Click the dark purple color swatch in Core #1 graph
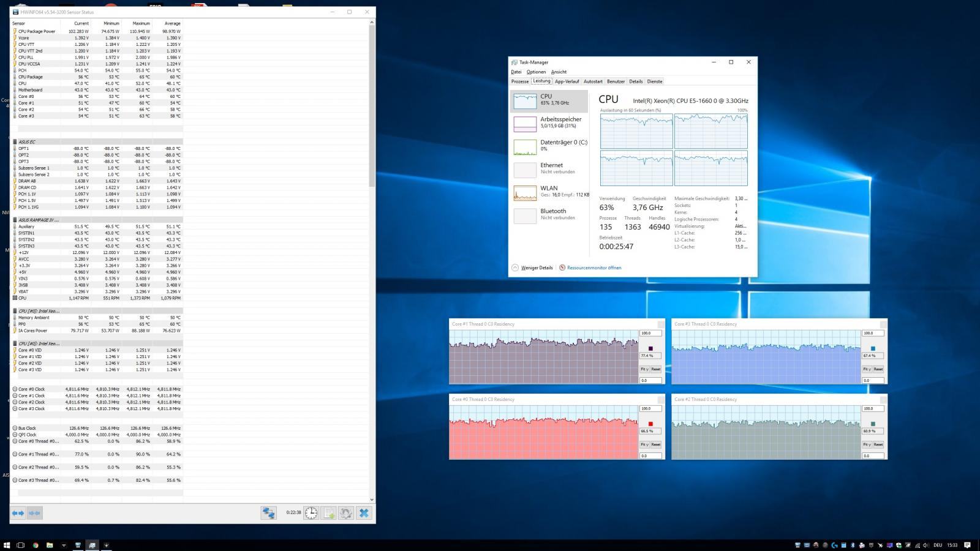This screenshot has height=551, width=980. coord(650,348)
